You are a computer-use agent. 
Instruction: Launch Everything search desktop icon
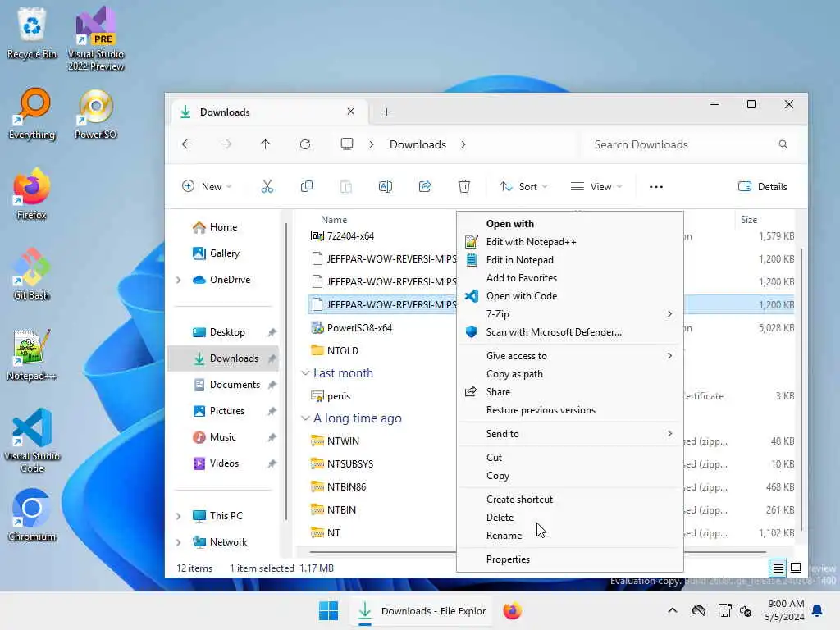[32, 113]
